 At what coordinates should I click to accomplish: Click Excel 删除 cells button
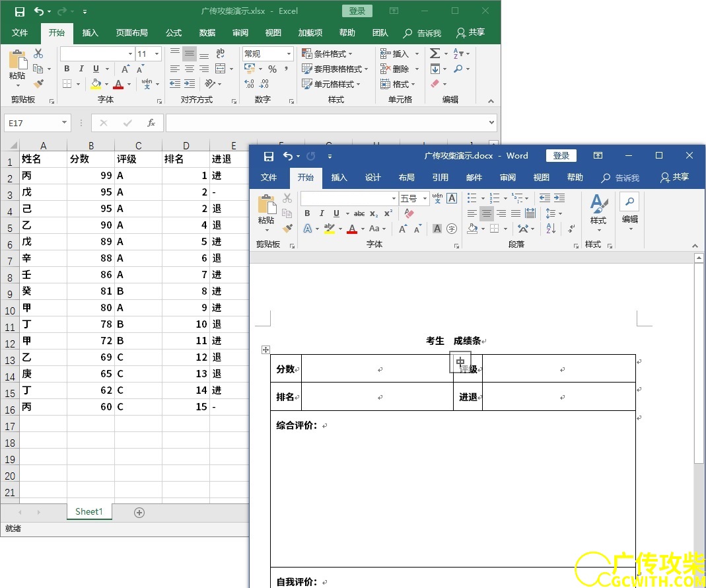coord(396,69)
